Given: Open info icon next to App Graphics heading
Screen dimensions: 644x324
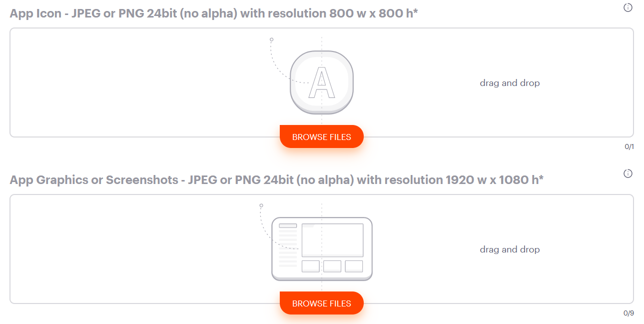Looking at the screenshot, I should [x=628, y=173].
